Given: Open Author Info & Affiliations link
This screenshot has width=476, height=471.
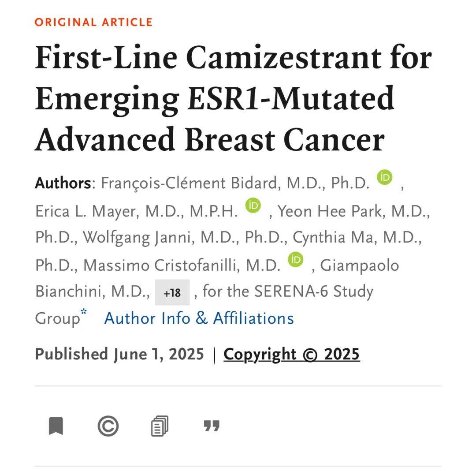Looking at the screenshot, I should pyautogui.click(x=199, y=318).
